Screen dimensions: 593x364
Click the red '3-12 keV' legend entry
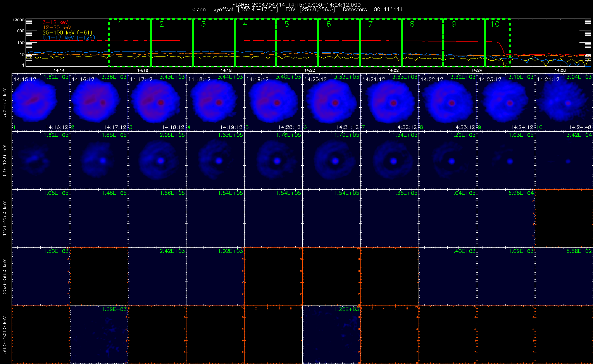(55, 22)
